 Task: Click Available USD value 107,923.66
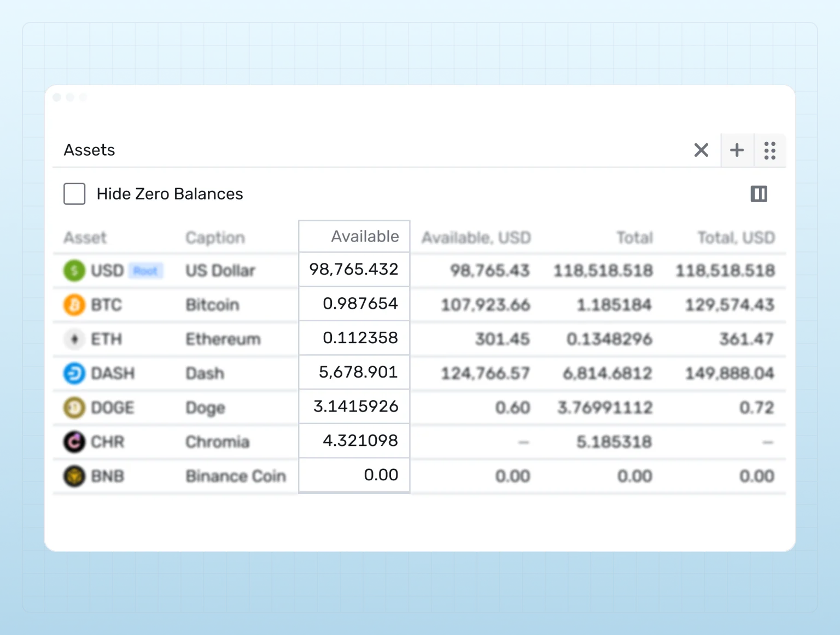pos(486,305)
